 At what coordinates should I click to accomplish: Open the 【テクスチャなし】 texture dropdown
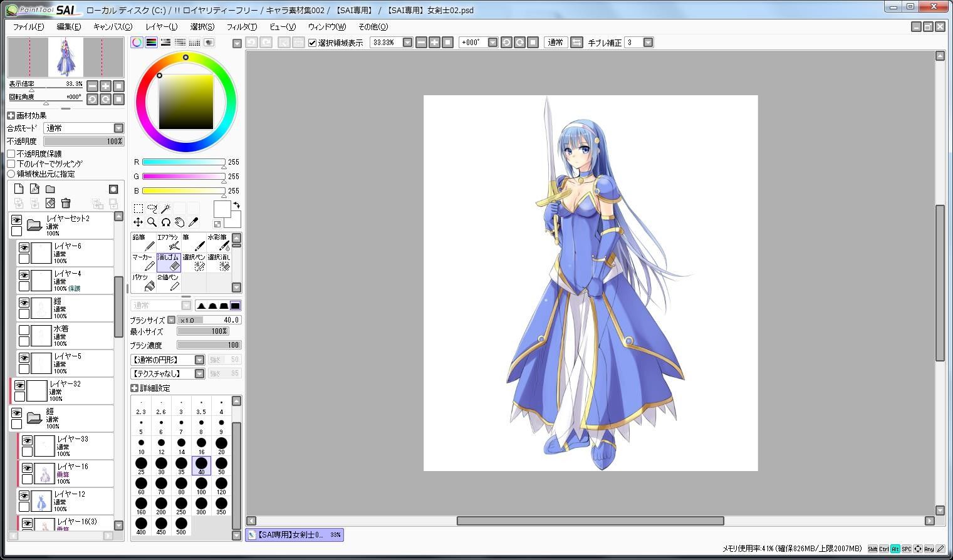tap(199, 374)
